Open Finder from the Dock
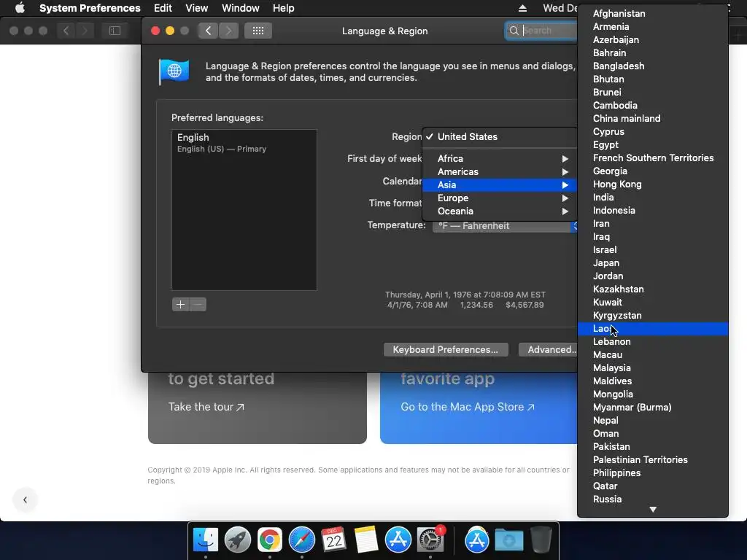This screenshot has width=747, height=560. 206,540
